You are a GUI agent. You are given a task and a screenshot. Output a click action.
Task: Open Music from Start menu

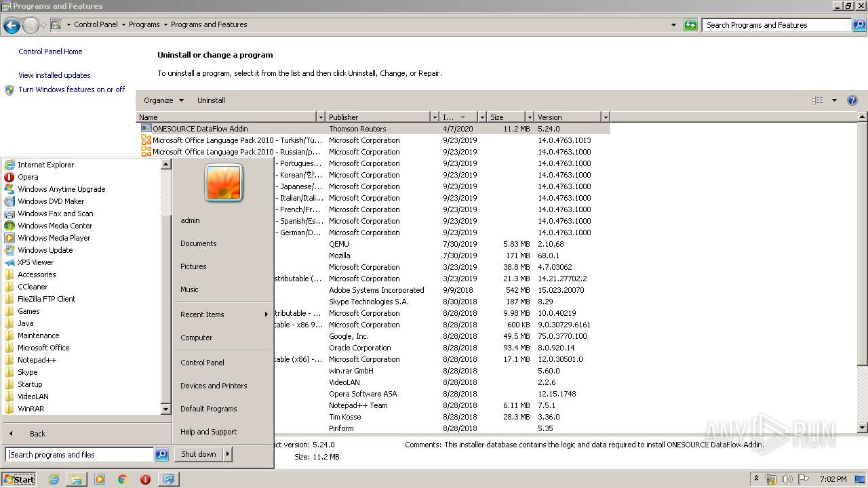189,289
